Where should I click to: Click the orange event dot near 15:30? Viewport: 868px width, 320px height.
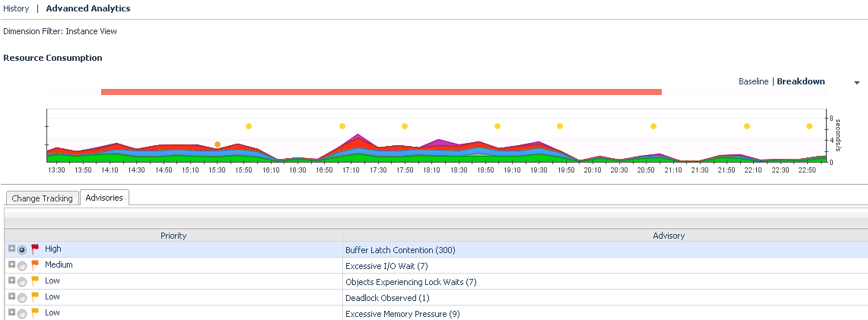218,144
